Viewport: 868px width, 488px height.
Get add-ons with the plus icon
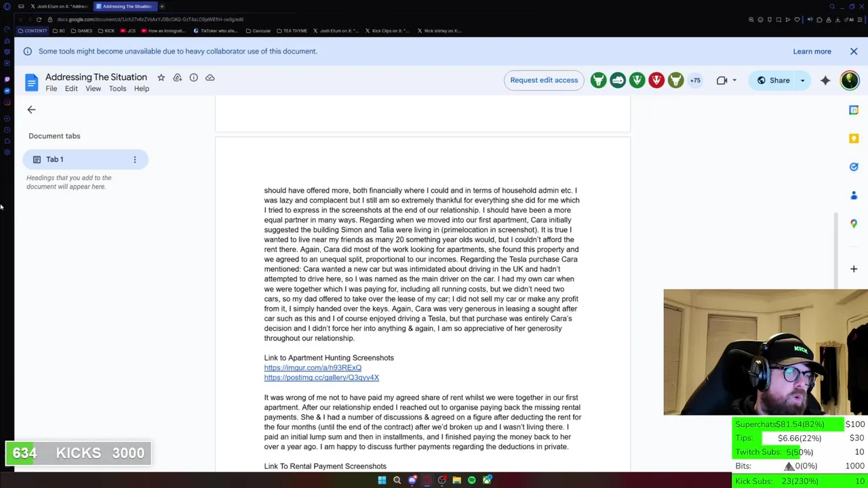point(854,269)
